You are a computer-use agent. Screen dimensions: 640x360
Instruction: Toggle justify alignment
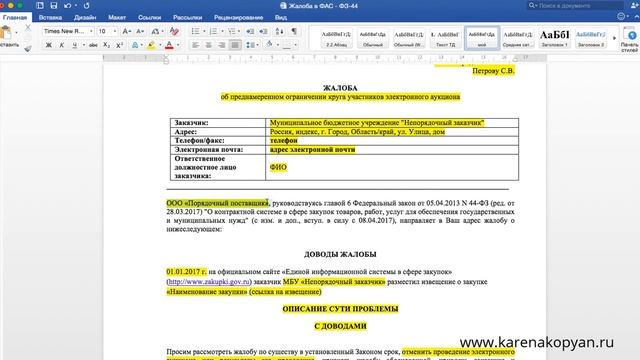tap(235, 45)
